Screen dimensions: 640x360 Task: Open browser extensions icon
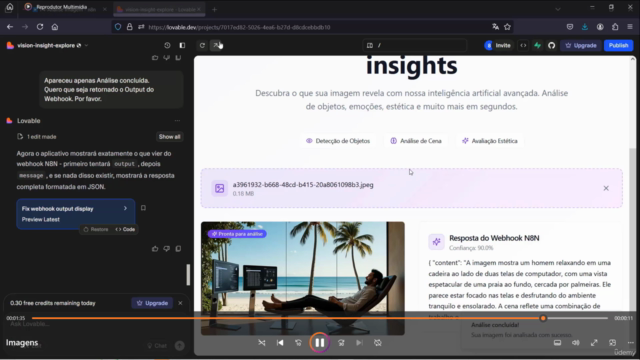click(x=615, y=27)
